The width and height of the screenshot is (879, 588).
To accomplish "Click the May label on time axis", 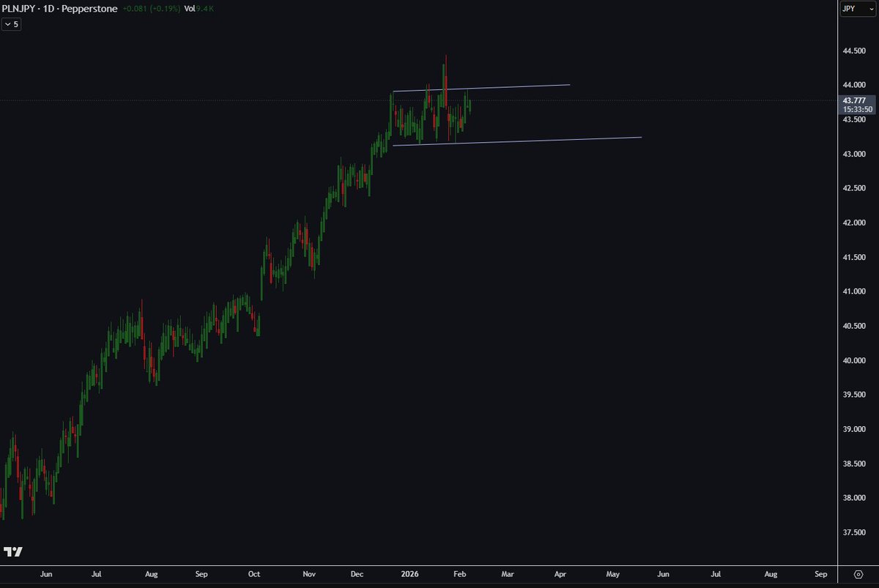I will (612, 575).
